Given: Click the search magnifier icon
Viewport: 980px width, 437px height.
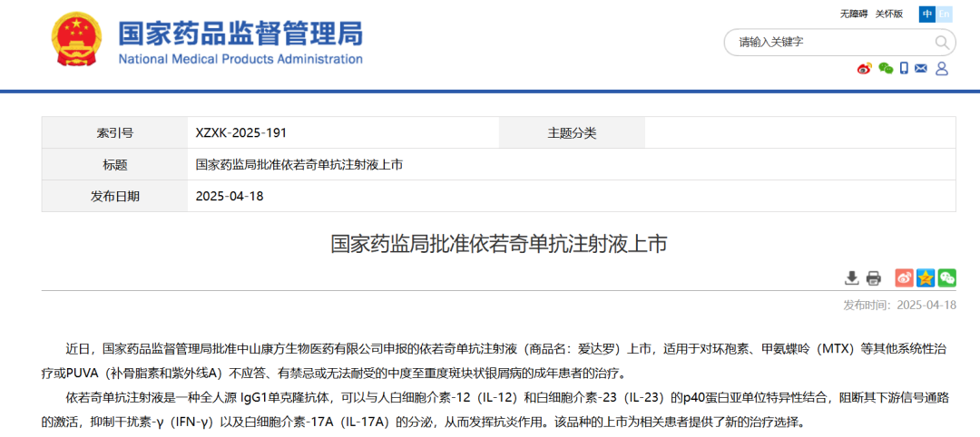Looking at the screenshot, I should click(x=941, y=43).
